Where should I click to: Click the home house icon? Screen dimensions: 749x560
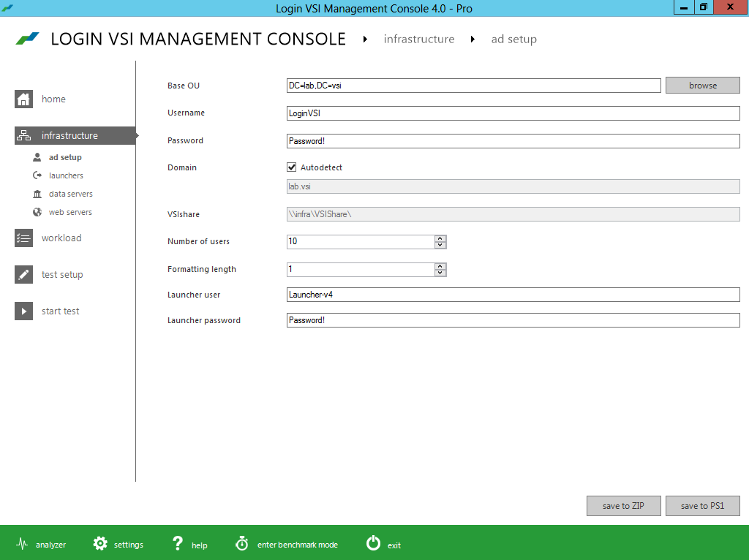point(24,99)
